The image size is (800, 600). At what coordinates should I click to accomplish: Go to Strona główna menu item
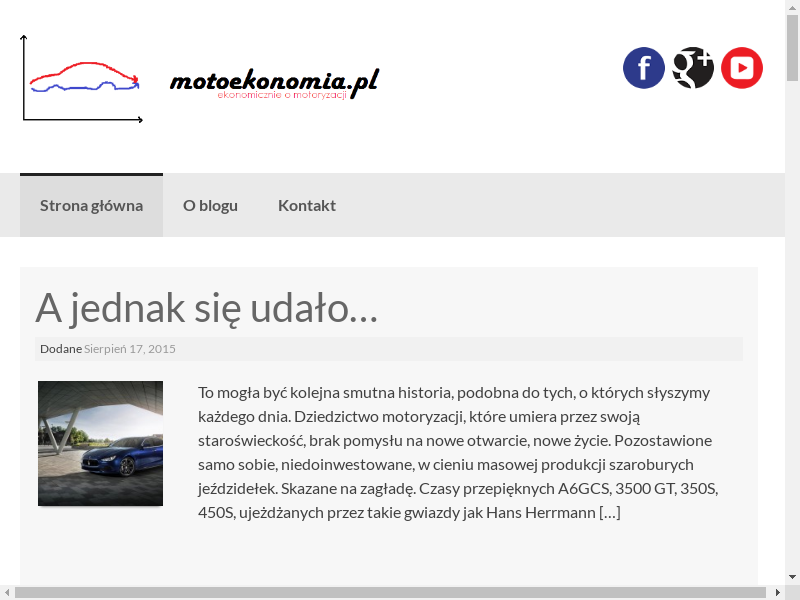91,206
